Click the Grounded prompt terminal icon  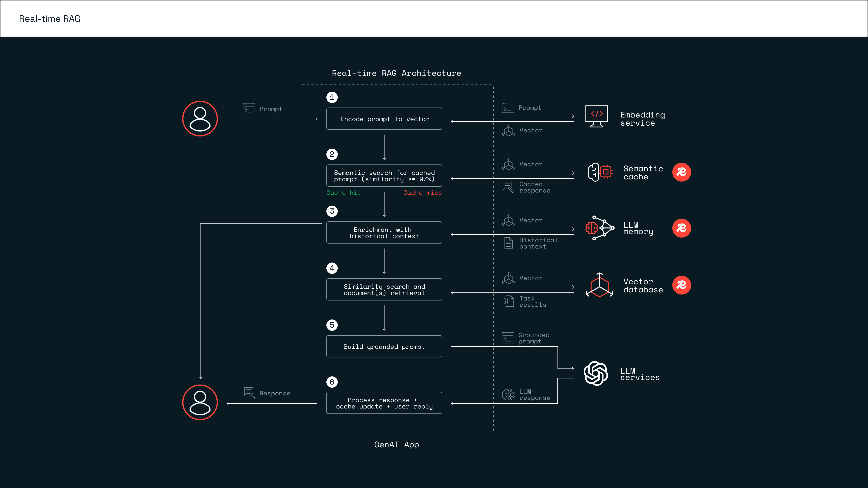[508, 338]
